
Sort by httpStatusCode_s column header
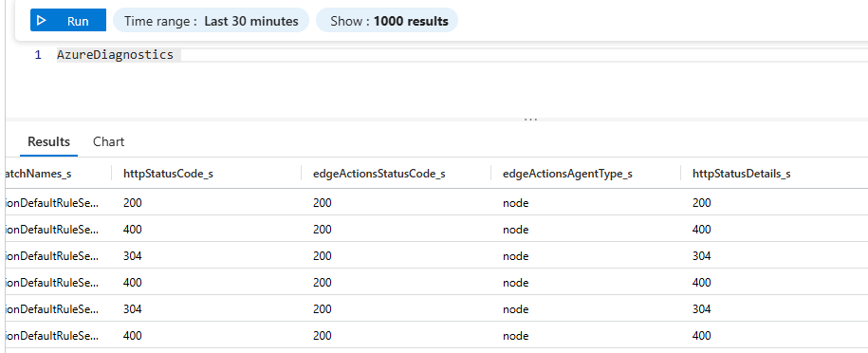[x=168, y=174]
